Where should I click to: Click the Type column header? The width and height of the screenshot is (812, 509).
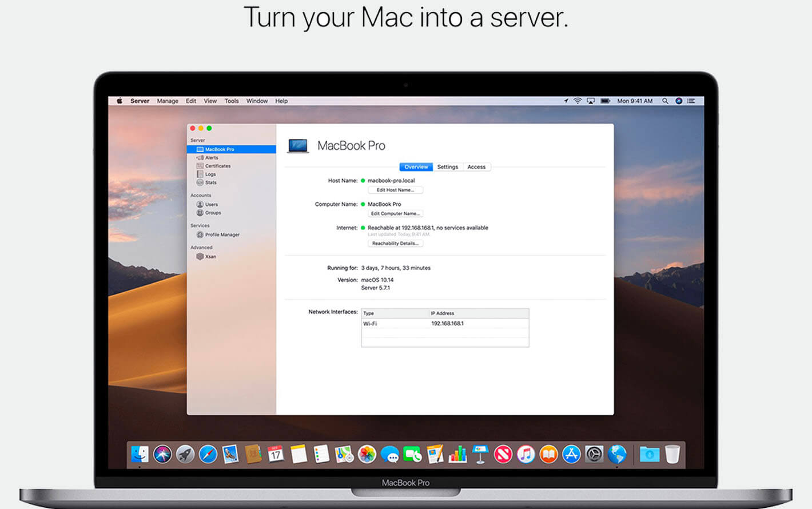(x=395, y=313)
